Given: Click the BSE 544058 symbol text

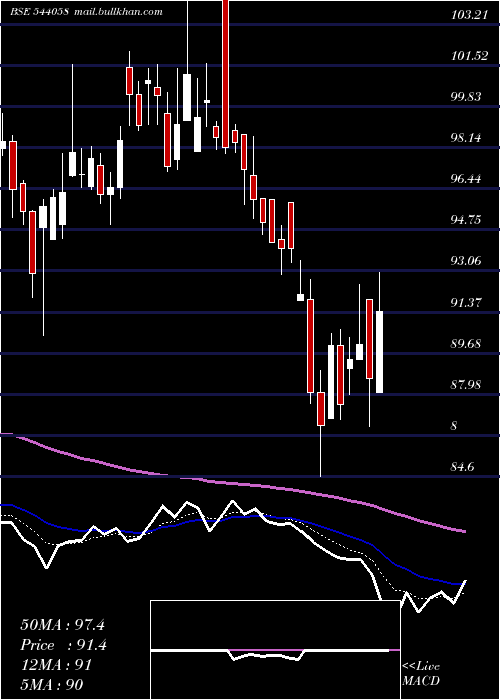Looking at the screenshot, I should 40,12.
